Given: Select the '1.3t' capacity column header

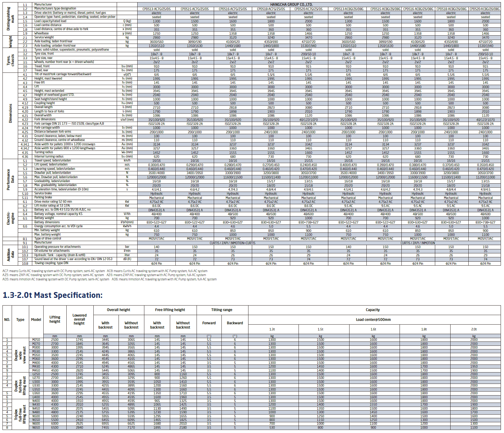Looking at the screenshot, I should coord(272,329).
